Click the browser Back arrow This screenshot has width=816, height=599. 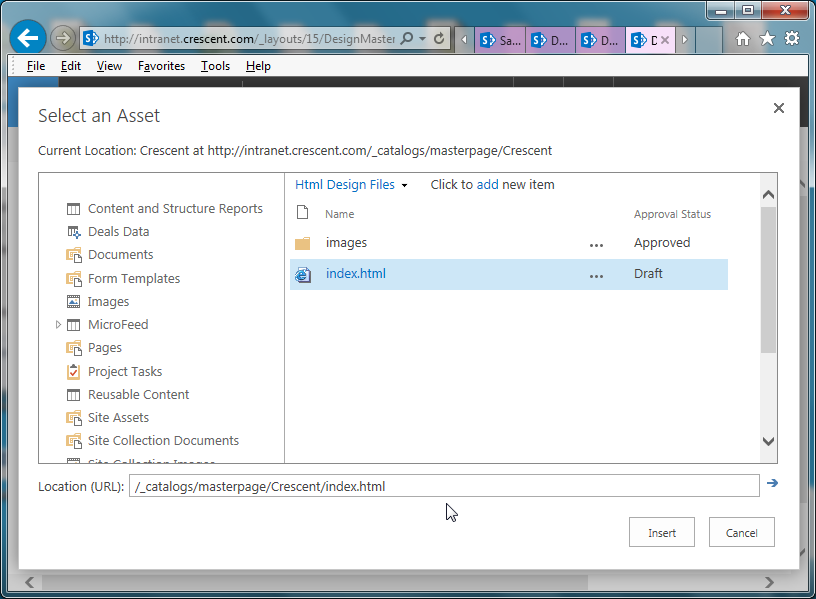(27, 37)
